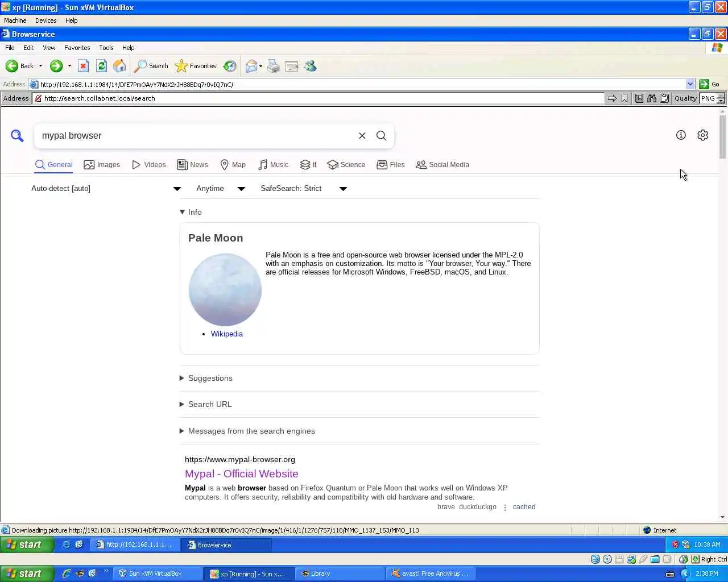Click the Browservice address field with search.collabnet.local
Screen dimensions: 728x582
[x=318, y=98]
